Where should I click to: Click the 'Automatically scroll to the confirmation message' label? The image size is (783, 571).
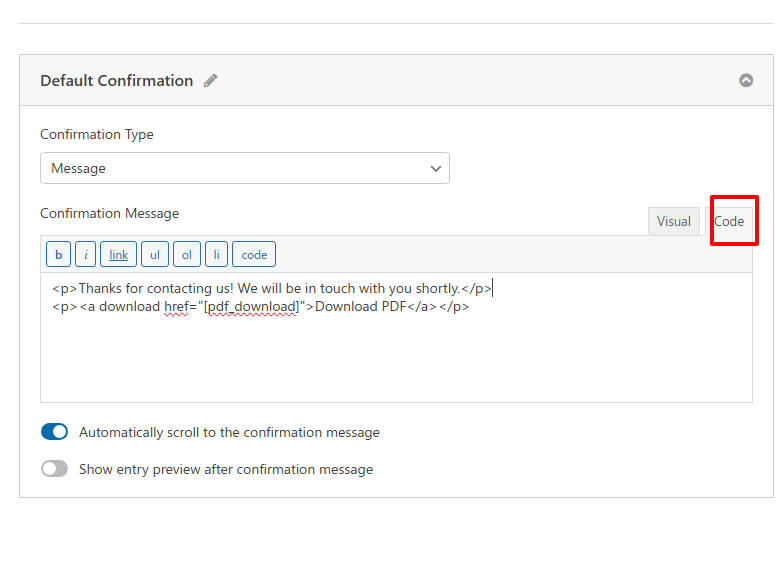tap(229, 432)
